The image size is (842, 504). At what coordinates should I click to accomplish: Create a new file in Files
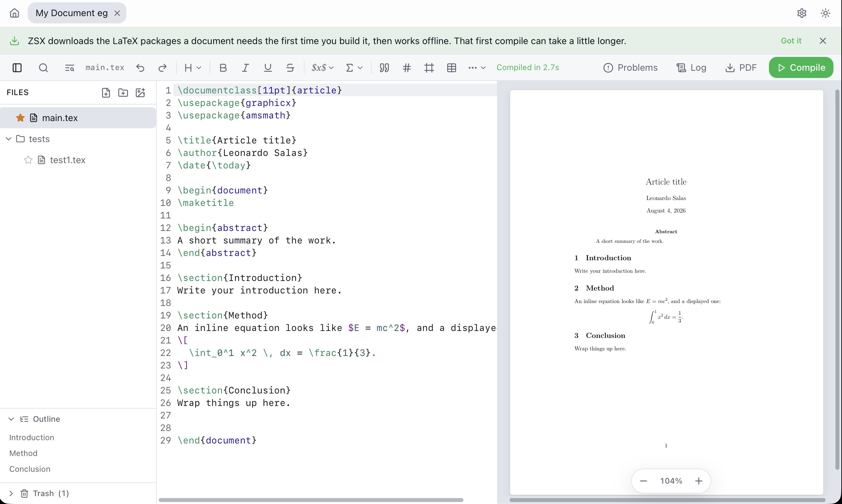coord(106,93)
